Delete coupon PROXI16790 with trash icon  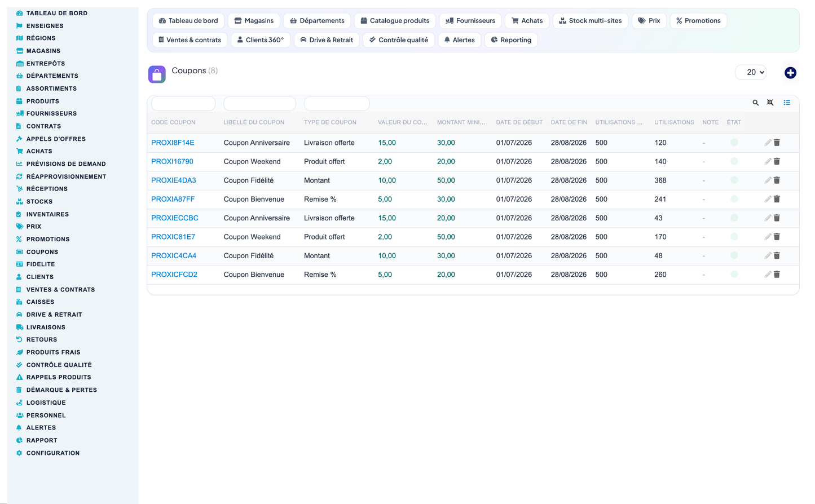click(777, 161)
